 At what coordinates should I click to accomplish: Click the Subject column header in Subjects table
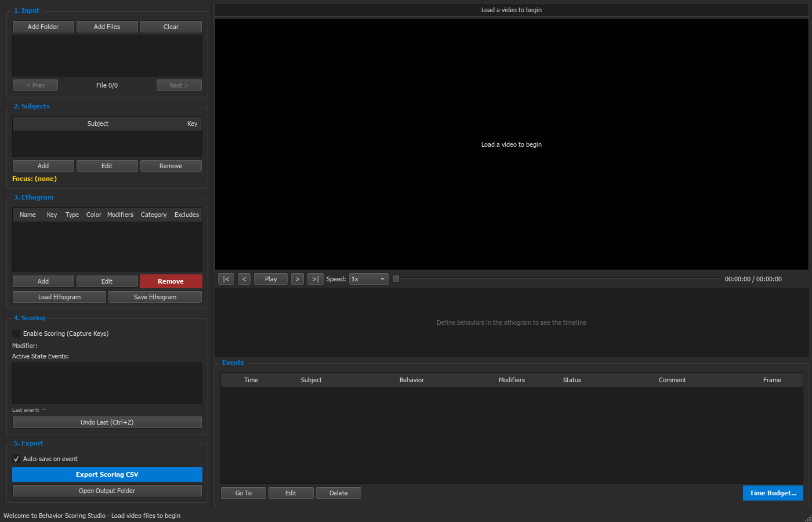click(98, 124)
